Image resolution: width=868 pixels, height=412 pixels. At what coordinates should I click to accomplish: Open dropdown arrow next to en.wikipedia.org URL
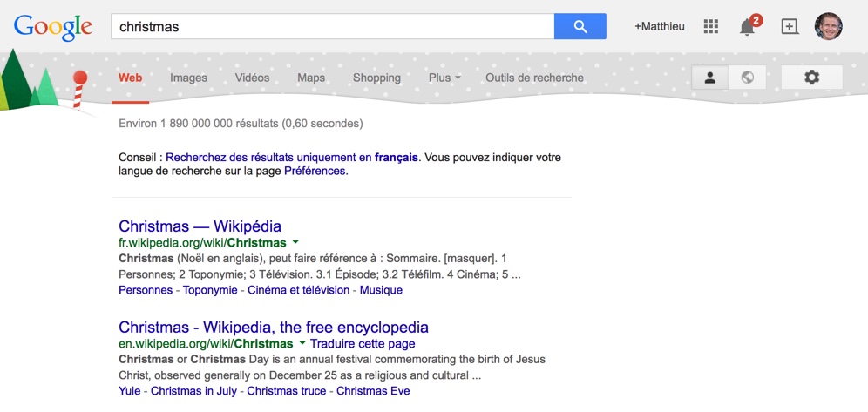(302, 344)
